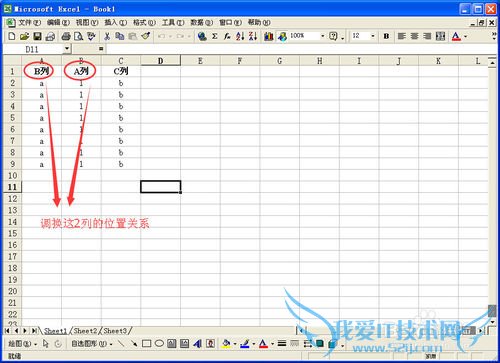Launch the Chart Wizard icon
This screenshot has width=500, height=363.
(269, 36)
